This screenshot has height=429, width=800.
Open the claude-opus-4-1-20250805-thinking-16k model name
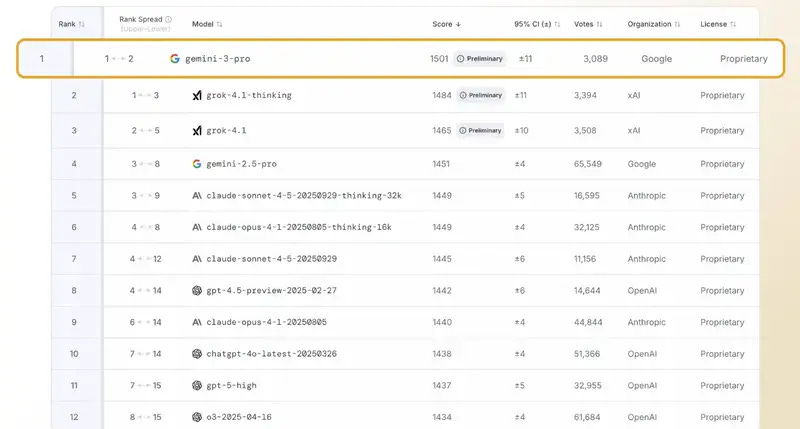(x=299, y=227)
